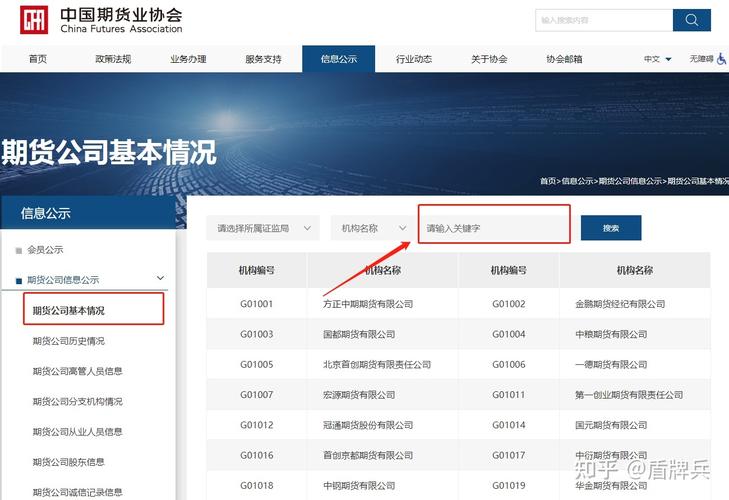Click the China Futures Association logo
This screenshot has height=500, width=729.
click(101, 20)
